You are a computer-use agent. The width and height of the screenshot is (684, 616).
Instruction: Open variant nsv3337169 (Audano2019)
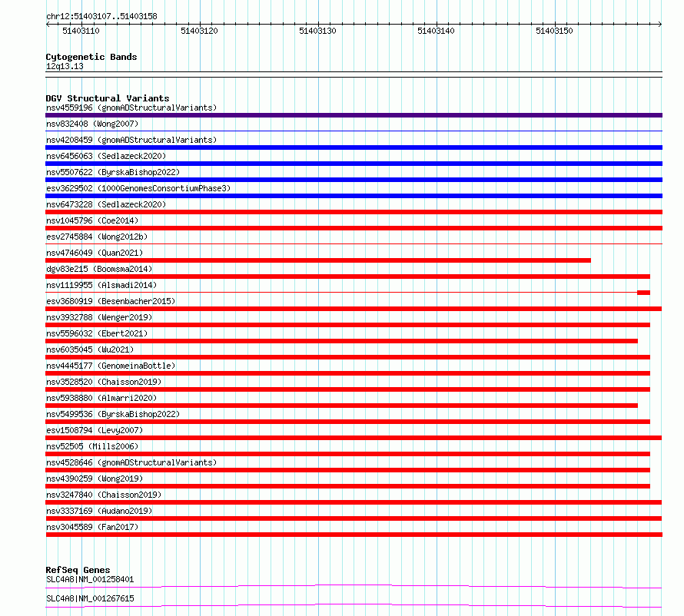tap(99, 511)
